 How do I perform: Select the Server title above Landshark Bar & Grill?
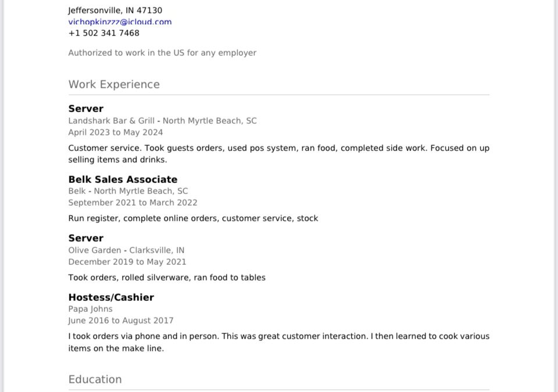pyautogui.click(x=86, y=109)
